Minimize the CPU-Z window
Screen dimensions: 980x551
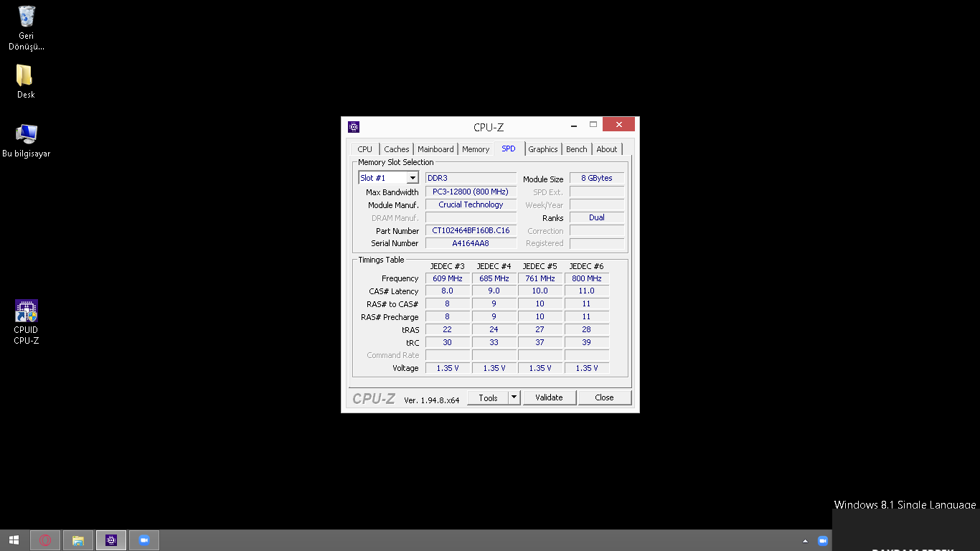click(x=575, y=124)
